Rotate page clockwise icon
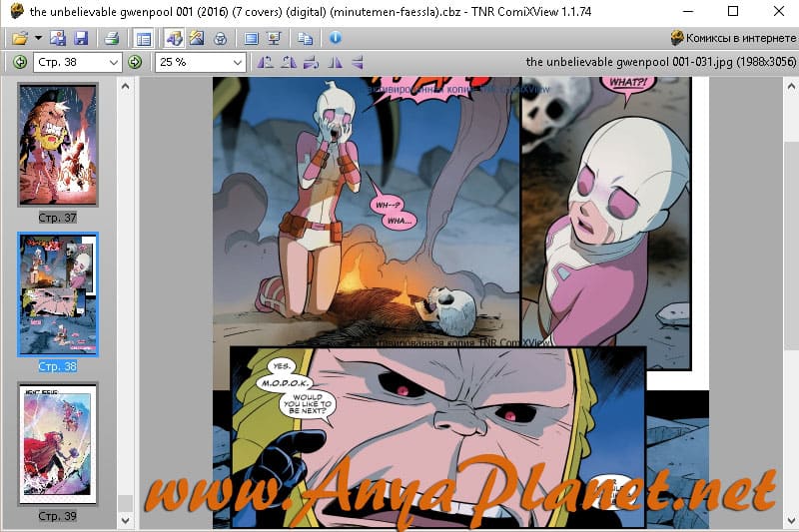Image resolution: width=799 pixels, height=532 pixels. click(x=288, y=62)
